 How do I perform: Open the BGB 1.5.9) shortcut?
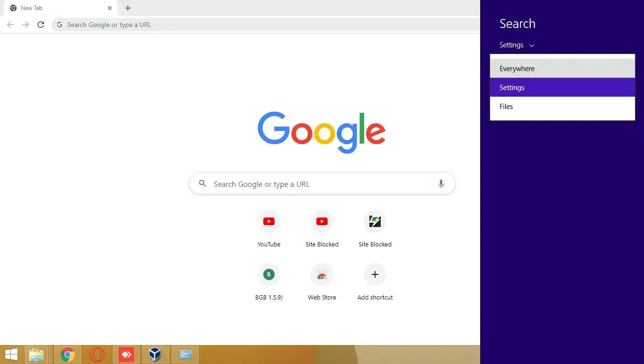(269, 282)
